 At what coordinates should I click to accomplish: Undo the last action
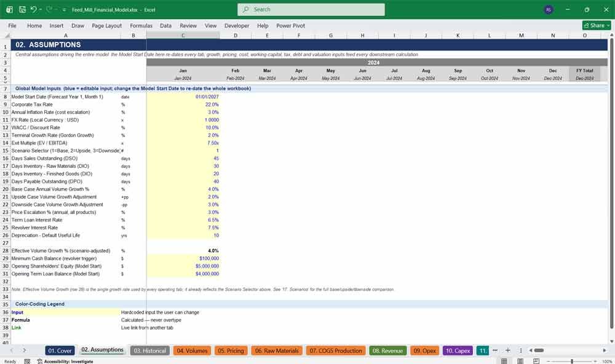point(33,9)
